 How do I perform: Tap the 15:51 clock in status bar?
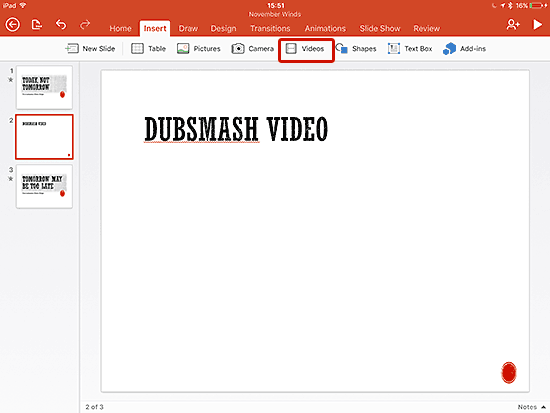click(276, 5)
